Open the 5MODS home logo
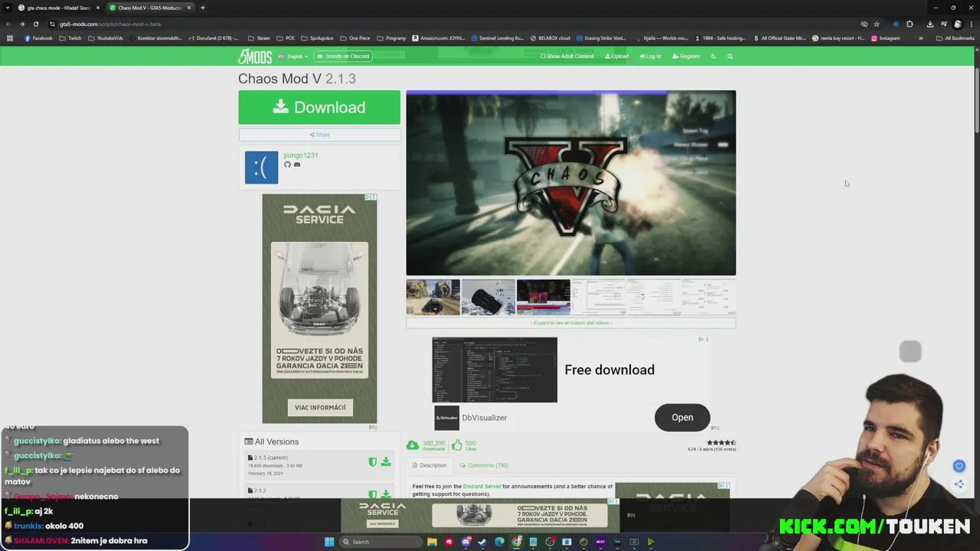Screen dimensions: 980x551 pos(255,57)
